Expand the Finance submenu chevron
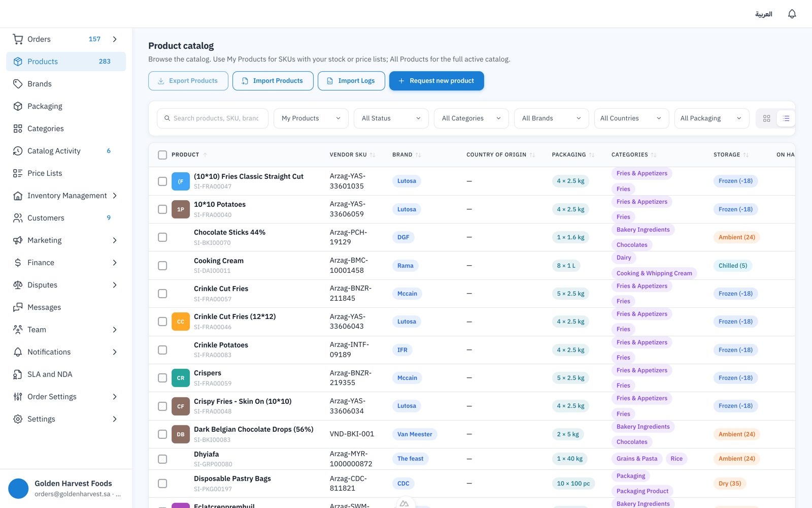 [x=115, y=263]
